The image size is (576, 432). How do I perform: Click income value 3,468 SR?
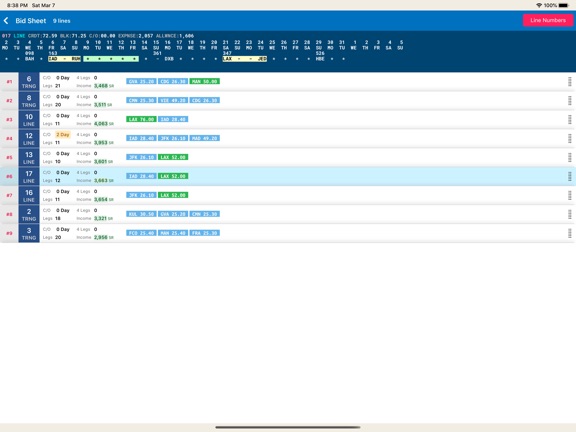[104, 86]
